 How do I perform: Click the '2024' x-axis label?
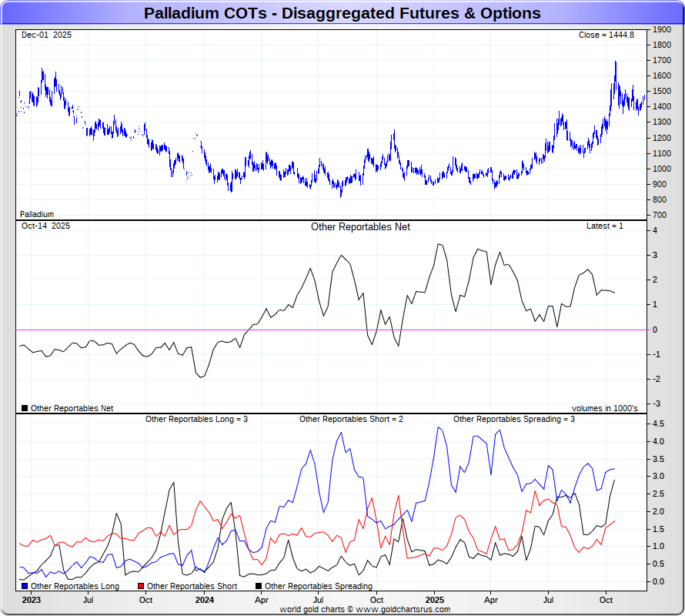[x=205, y=600]
